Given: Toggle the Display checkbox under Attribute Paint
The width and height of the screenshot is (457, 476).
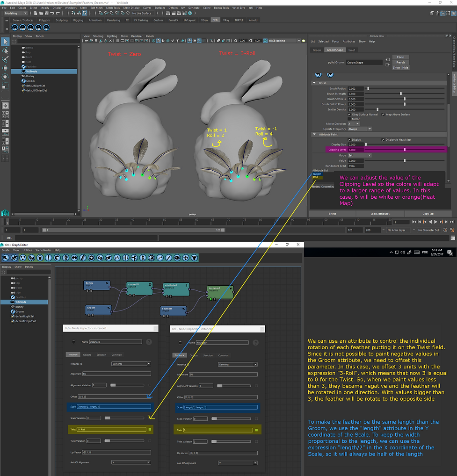Looking at the screenshot, I should (349, 140).
